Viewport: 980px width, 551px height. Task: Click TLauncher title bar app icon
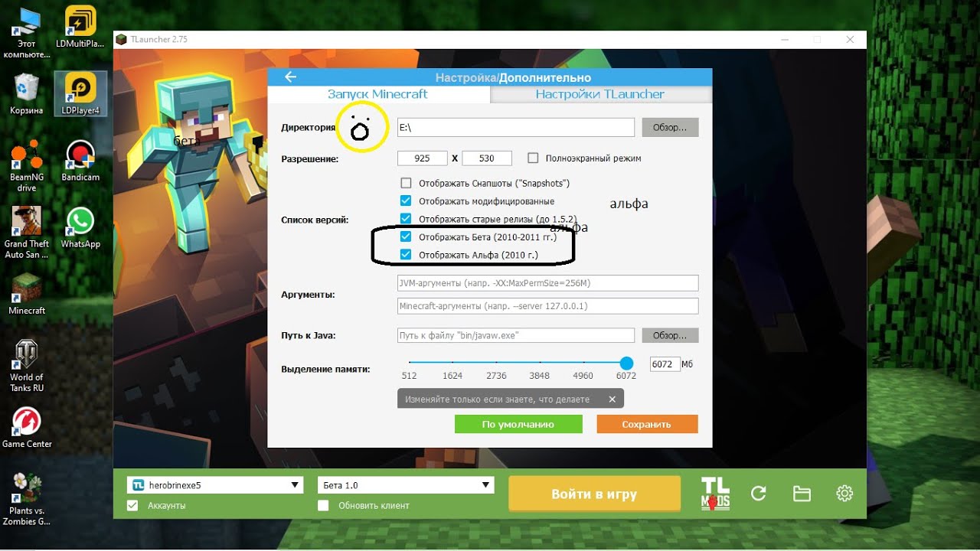click(x=121, y=39)
